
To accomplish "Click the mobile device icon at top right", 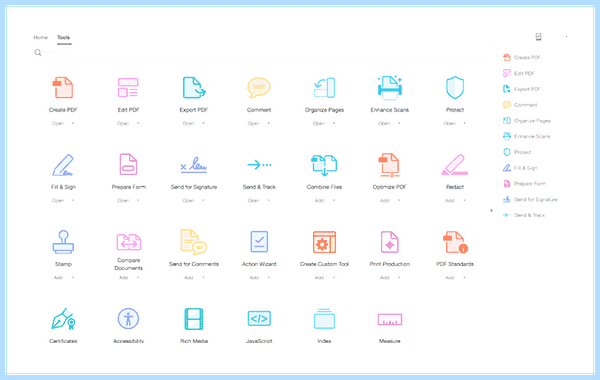I will (538, 37).
